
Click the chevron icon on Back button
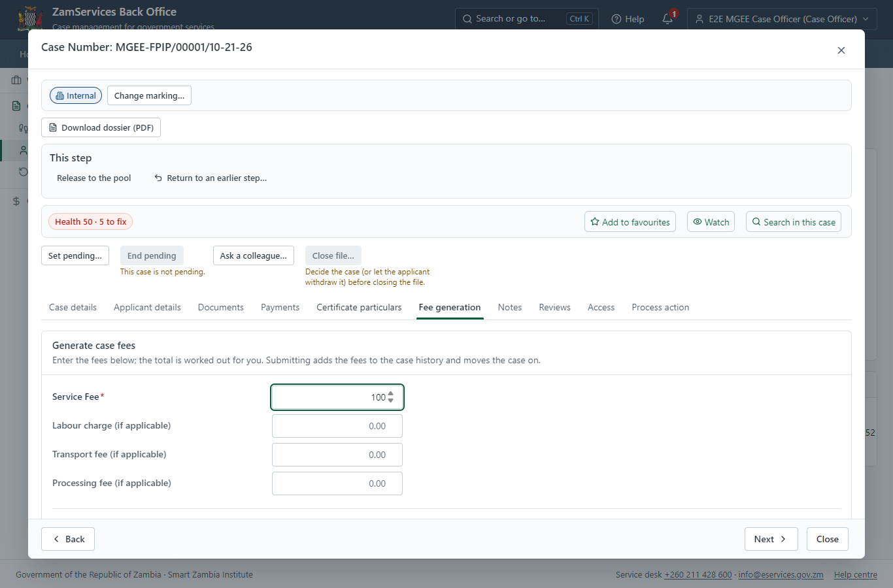coord(56,539)
